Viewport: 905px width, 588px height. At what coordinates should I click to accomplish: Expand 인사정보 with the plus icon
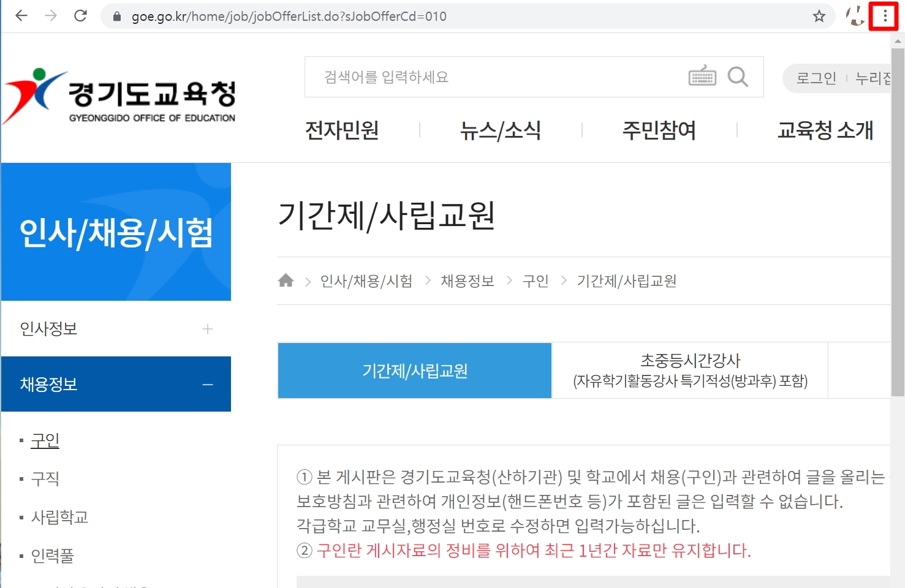pos(208,329)
